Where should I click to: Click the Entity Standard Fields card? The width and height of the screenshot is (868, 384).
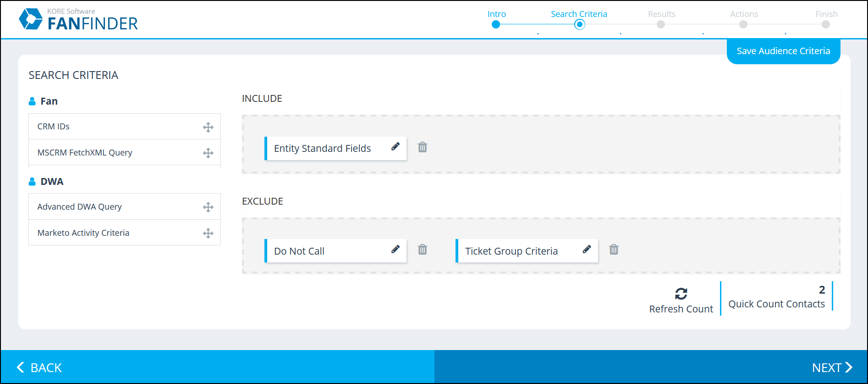(335, 148)
